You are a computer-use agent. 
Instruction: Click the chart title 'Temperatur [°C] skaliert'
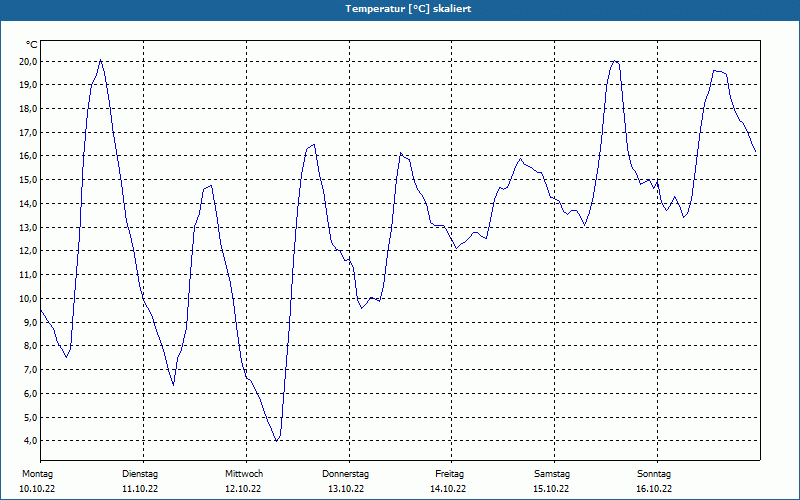pos(408,9)
